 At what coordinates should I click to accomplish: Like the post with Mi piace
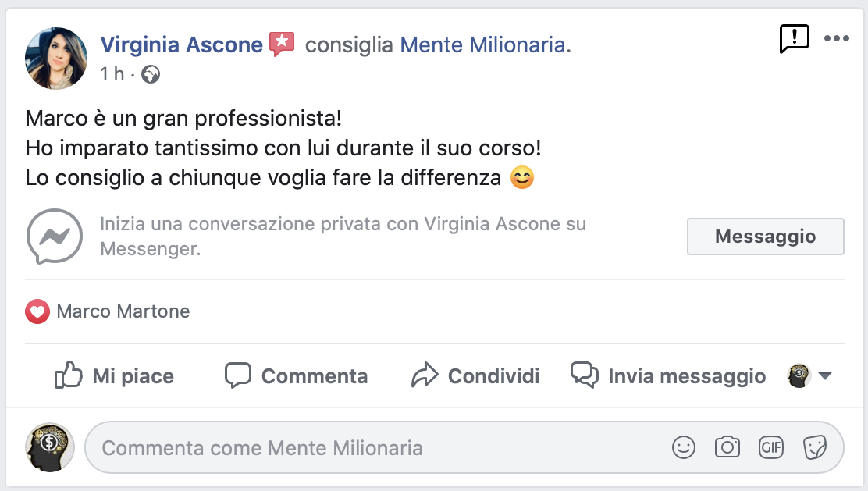[x=115, y=376]
